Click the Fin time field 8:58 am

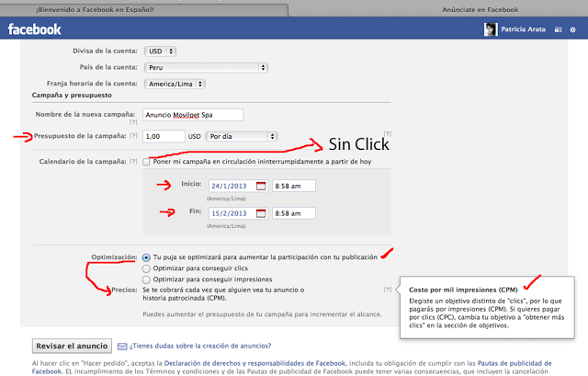294,213
